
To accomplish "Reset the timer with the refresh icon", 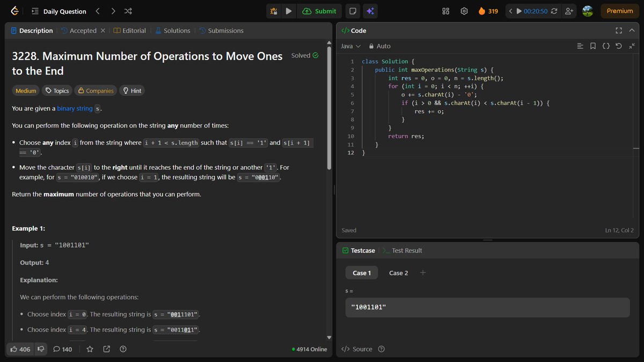I will pos(554,11).
